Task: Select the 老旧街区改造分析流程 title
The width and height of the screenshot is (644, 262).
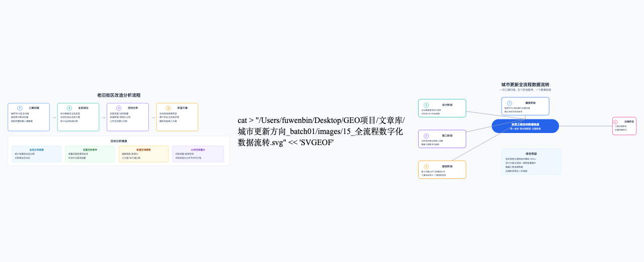Action: tap(119, 95)
